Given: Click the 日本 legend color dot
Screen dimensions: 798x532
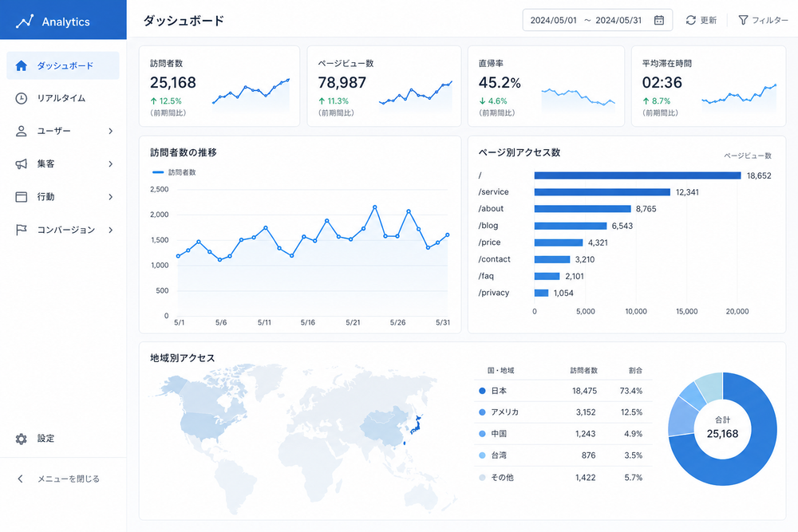Looking at the screenshot, I should [x=483, y=391].
